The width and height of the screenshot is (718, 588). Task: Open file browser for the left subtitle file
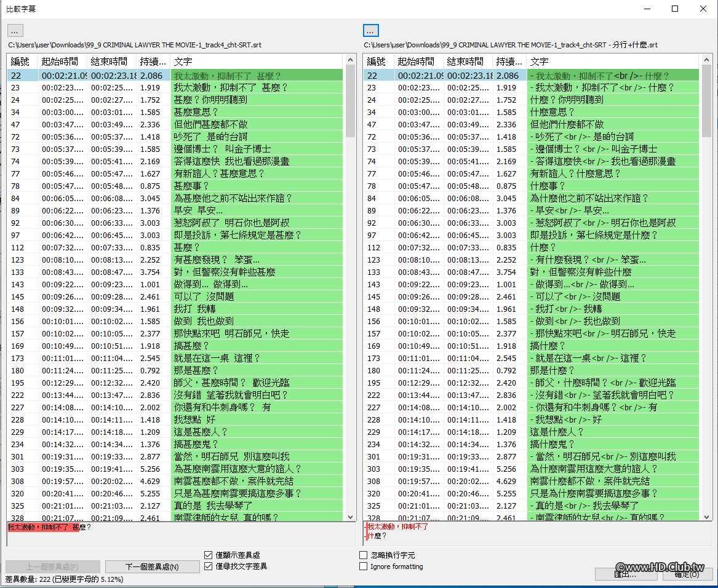pos(14,30)
